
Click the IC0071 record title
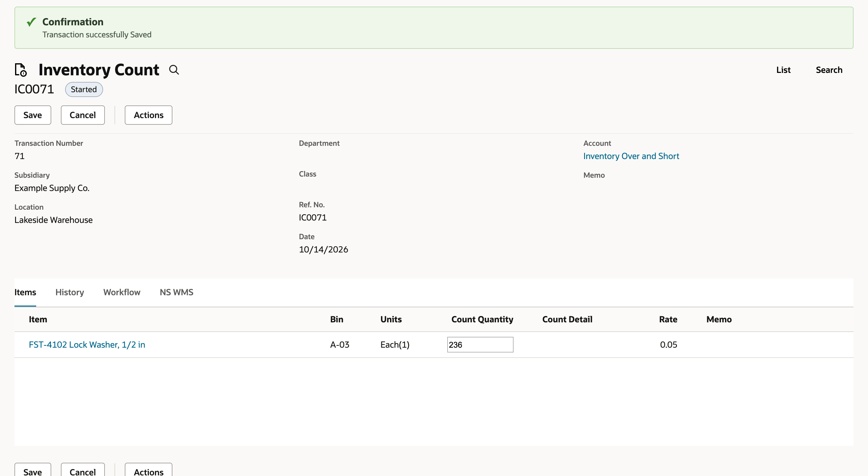pos(34,89)
